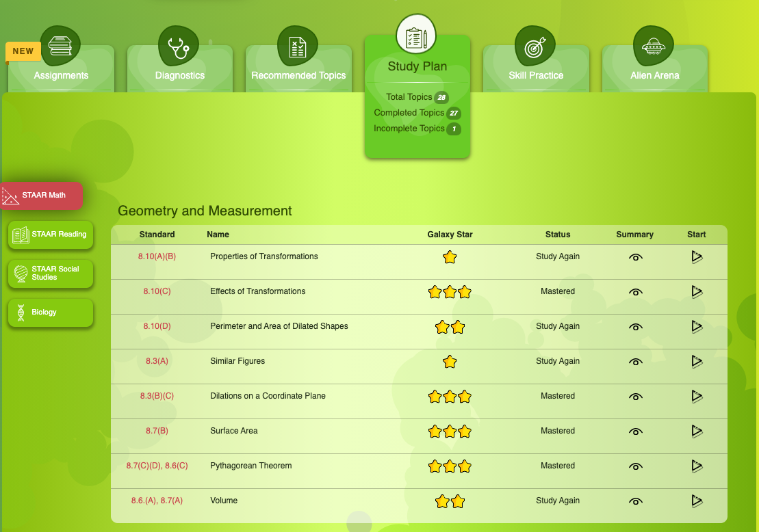Click standard 8.10(D)
This screenshot has height=532, width=759.
157,326
